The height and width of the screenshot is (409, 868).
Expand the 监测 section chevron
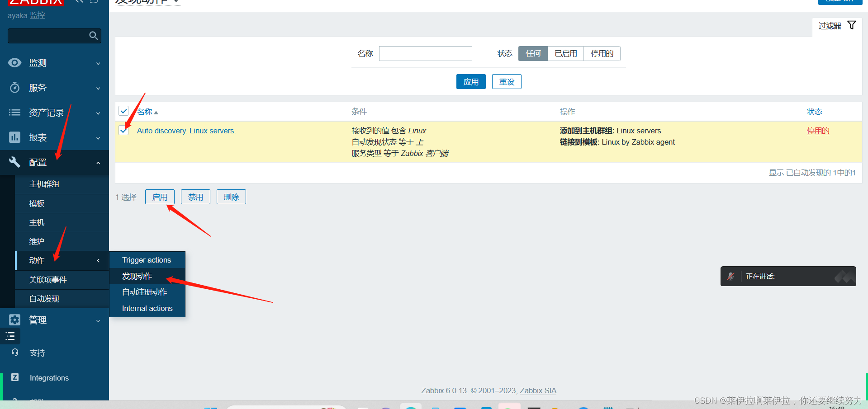[x=98, y=64]
